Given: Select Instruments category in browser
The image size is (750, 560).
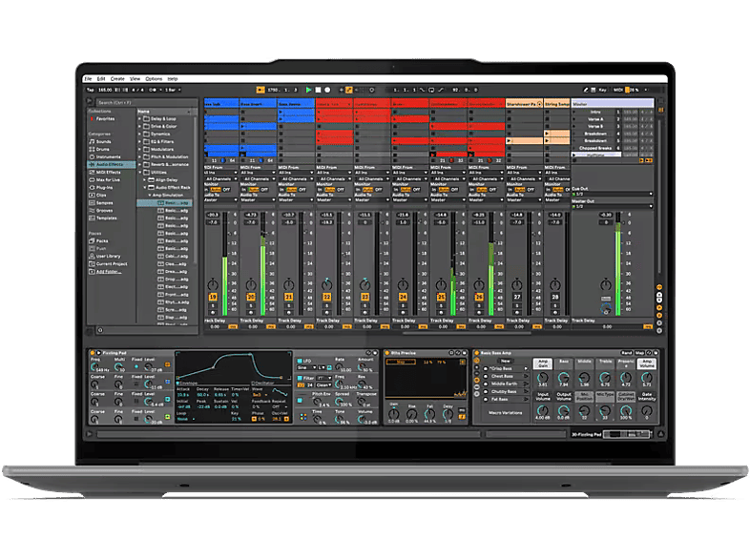Looking at the screenshot, I should point(108,156).
